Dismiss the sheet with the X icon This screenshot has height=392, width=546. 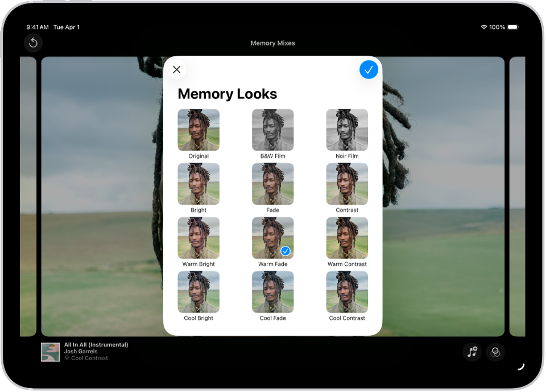[x=176, y=69]
